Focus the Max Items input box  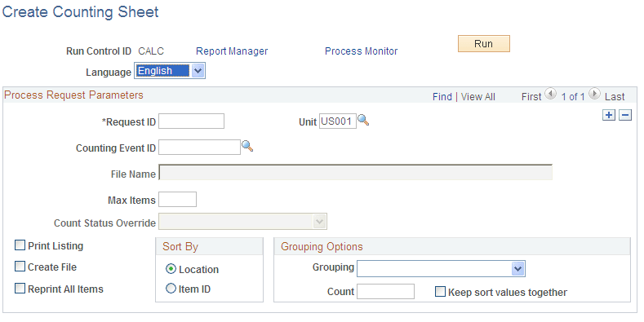pyautogui.click(x=177, y=200)
